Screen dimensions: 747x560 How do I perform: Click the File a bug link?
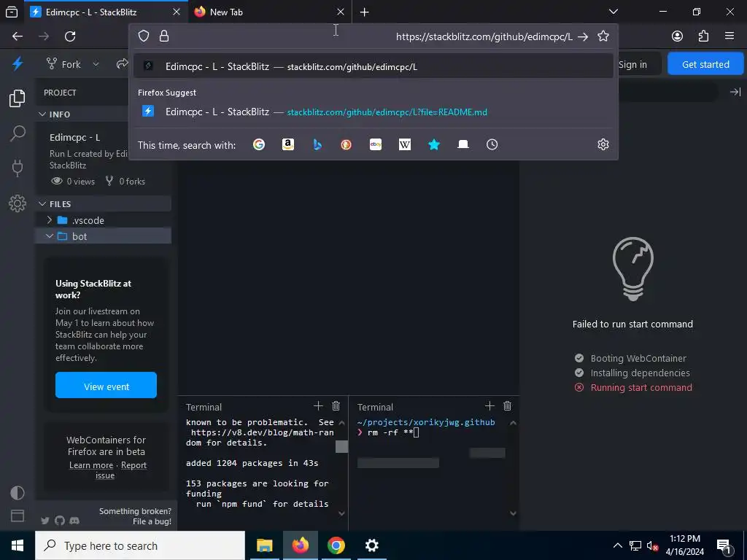(x=152, y=521)
